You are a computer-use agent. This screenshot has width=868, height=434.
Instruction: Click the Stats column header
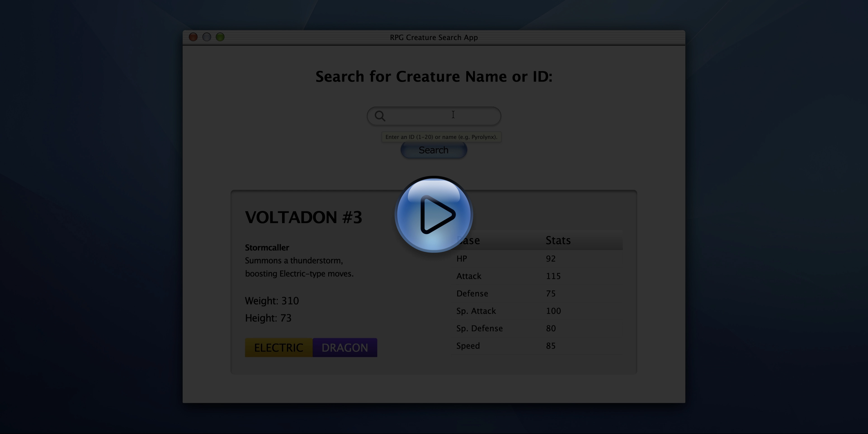[x=558, y=240]
